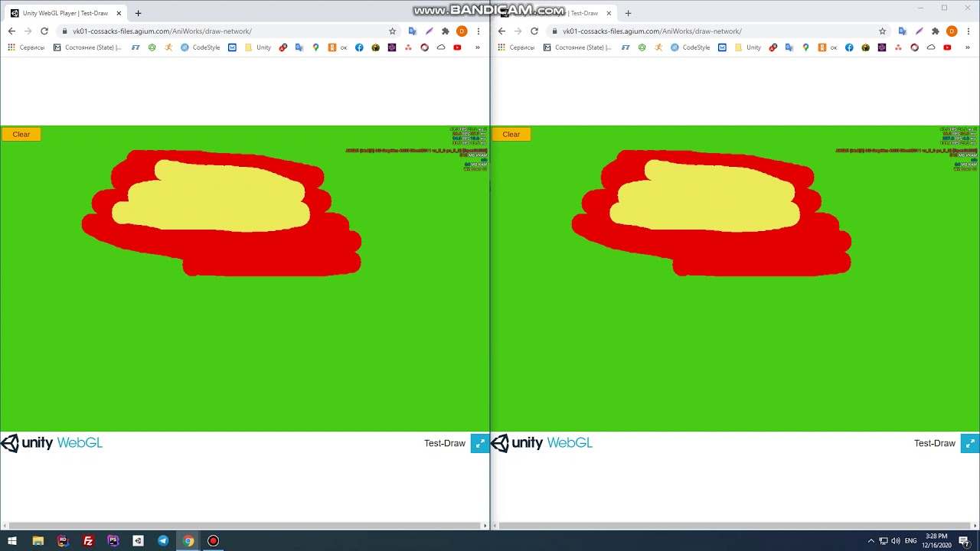The image size is (980, 551).
Task: Click fullscreen icon in right Unity player
Action: pos(969,443)
